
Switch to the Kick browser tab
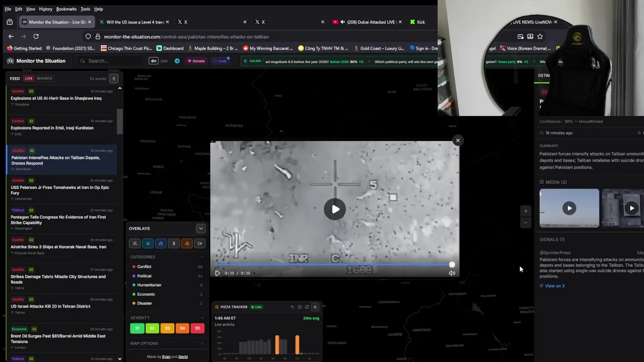click(x=421, y=22)
